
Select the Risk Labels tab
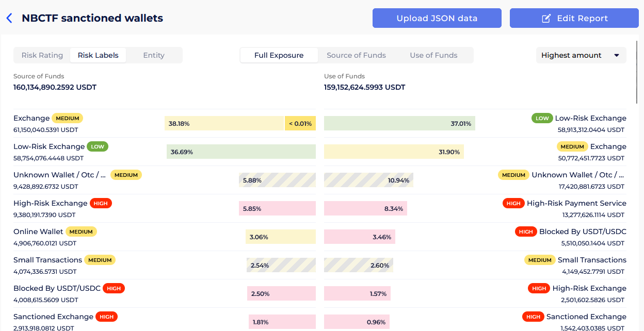pyautogui.click(x=98, y=55)
